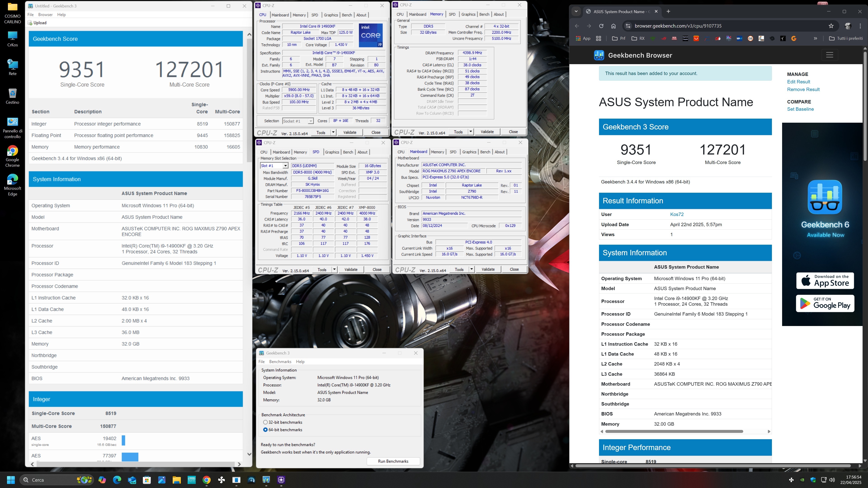Image resolution: width=868 pixels, height=488 pixels.
Task: Show hidden bookmarks overflow chevron
Action: click(x=815, y=38)
